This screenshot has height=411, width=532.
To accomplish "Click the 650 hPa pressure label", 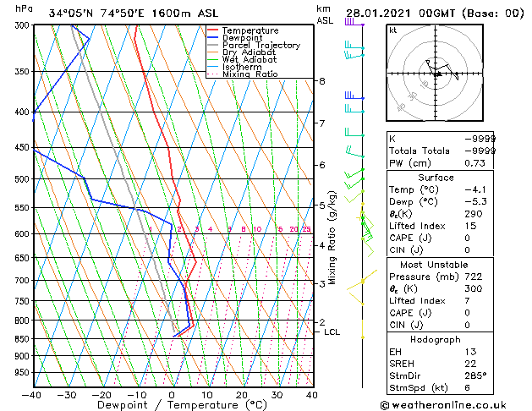I will (24, 258).
